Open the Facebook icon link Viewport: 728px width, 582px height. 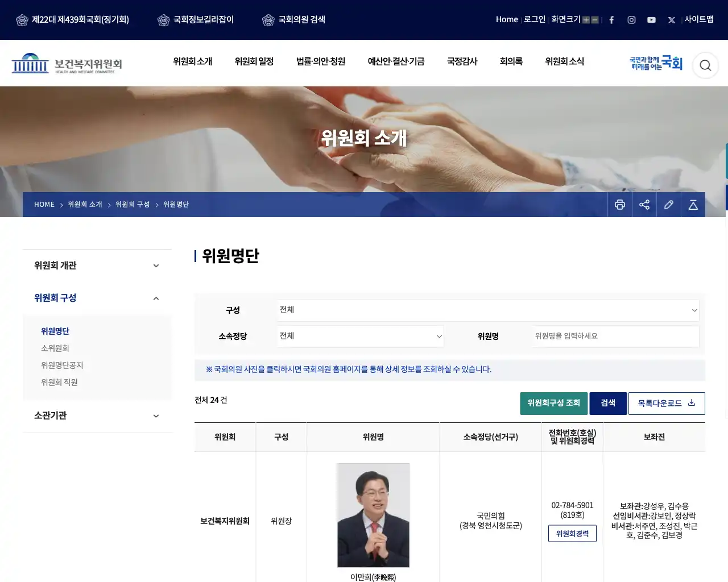(x=611, y=20)
